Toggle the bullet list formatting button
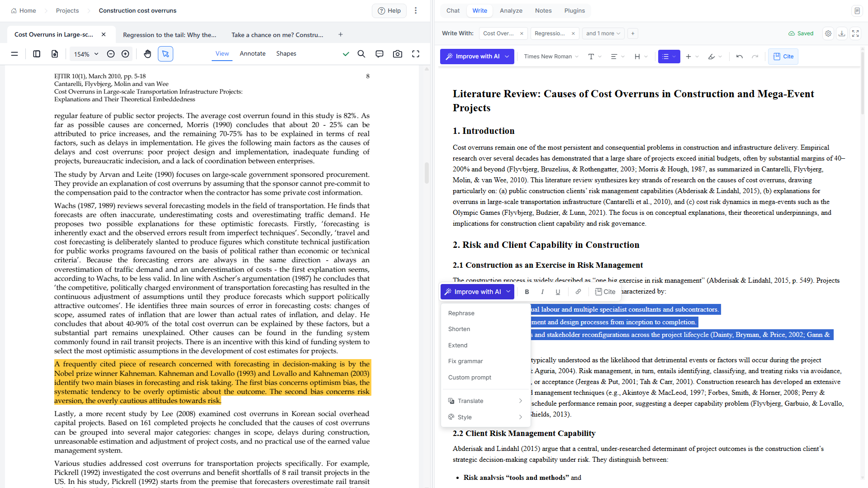Screen dimensions: 868x488 coord(669,57)
